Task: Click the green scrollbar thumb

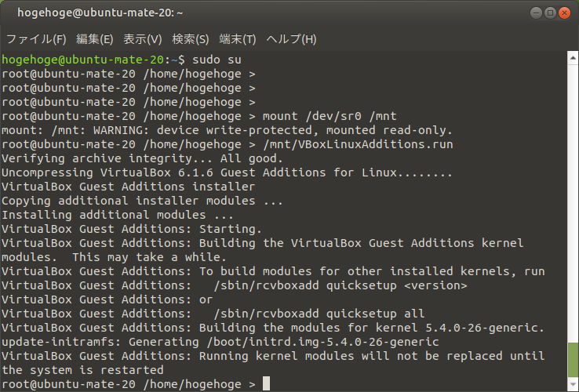Action: click(573, 361)
